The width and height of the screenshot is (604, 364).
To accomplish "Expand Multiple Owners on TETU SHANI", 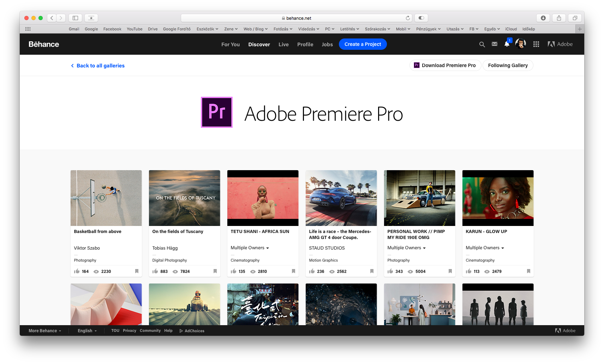I will pos(250,248).
